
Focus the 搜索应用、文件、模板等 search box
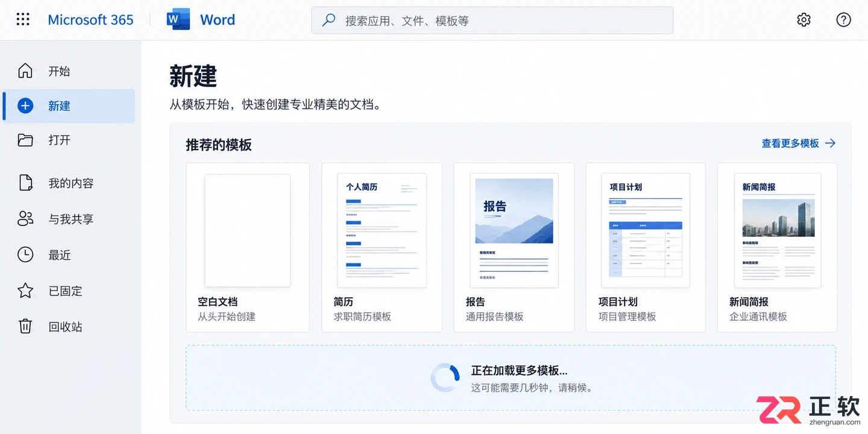pyautogui.click(x=492, y=20)
